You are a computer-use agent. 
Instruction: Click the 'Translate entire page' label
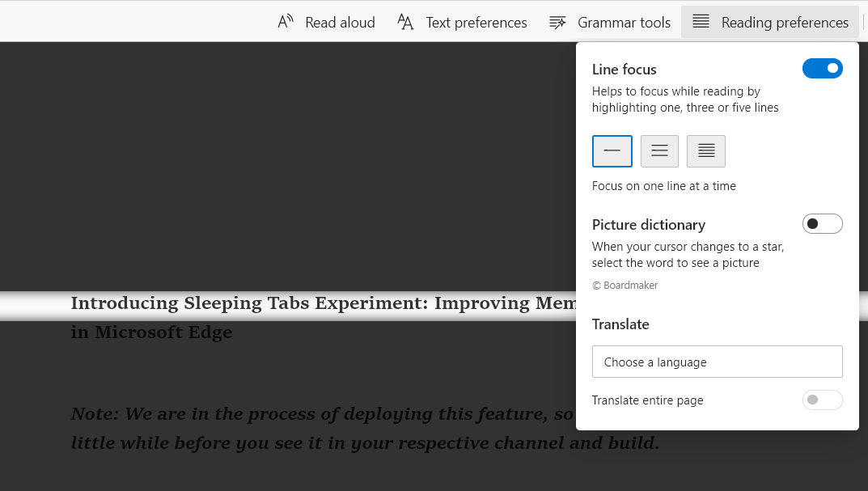[x=647, y=400]
